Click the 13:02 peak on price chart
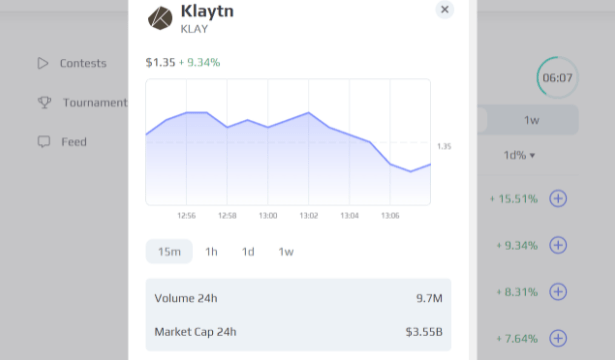The width and height of the screenshot is (615, 360). [309, 113]
